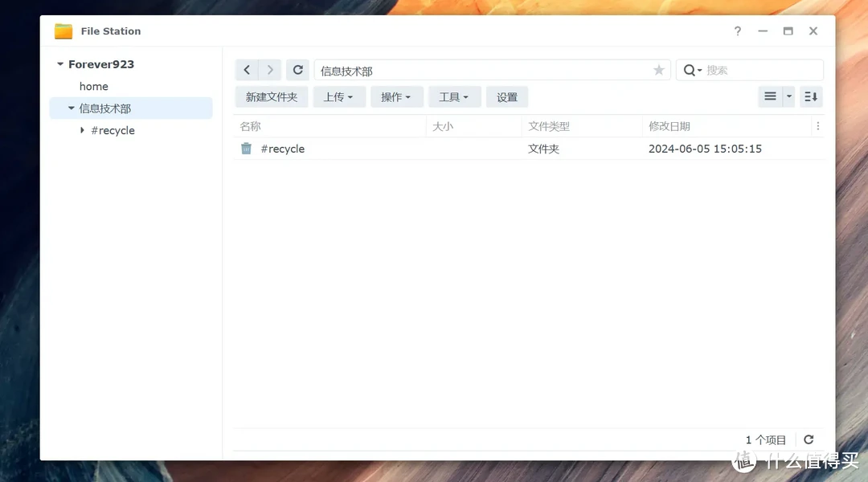
Task: Select the home folder in the sidebar
Action: pos(93,86)
